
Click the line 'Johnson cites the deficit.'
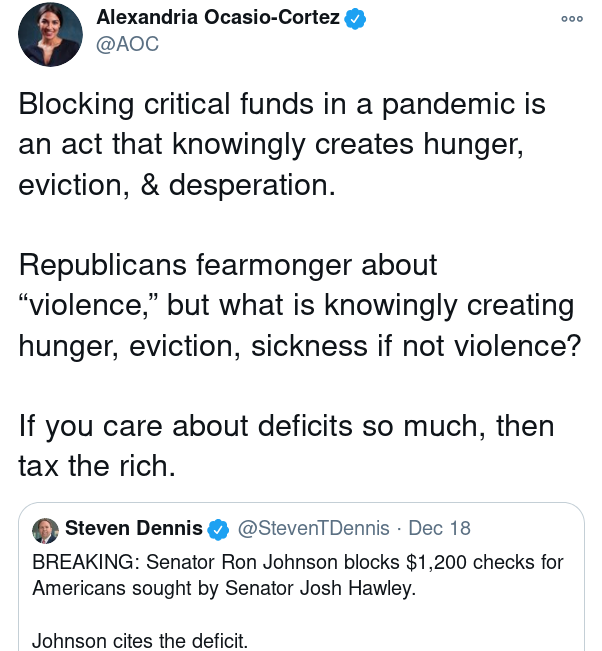click(x=140, y=641)
